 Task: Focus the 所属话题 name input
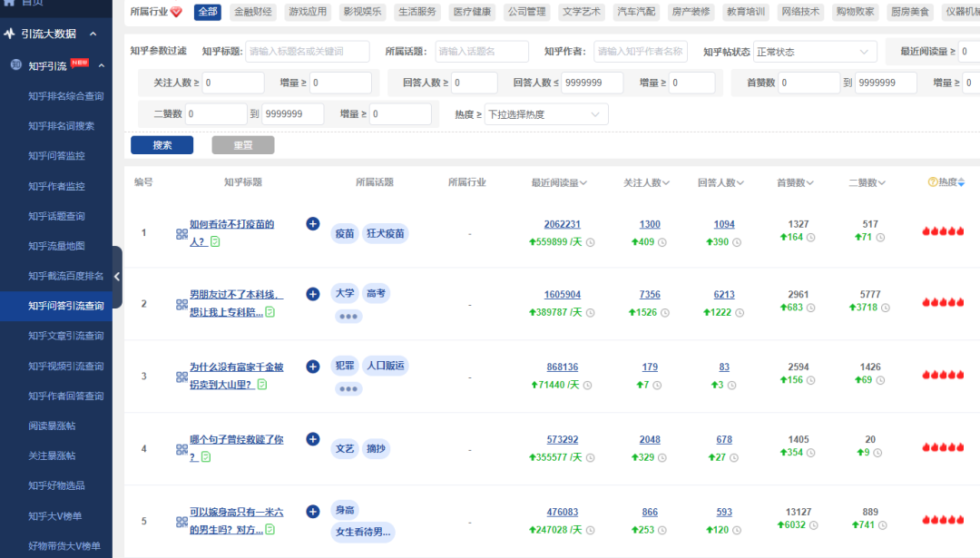[482, 51]
